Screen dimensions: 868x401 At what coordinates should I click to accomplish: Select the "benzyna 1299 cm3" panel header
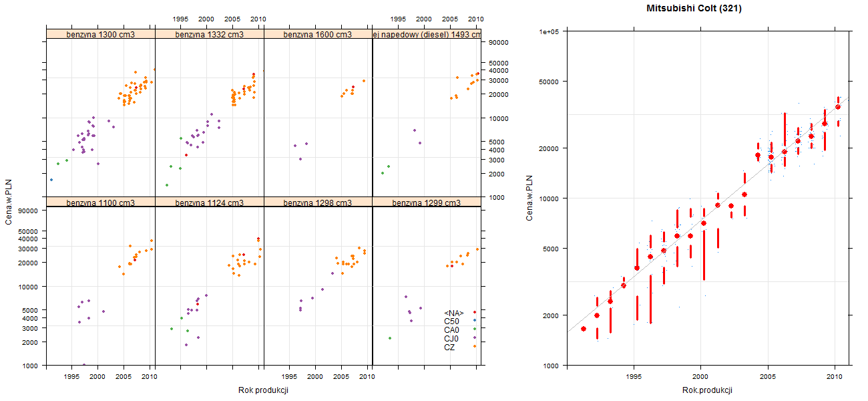pyautogui.click(x=427, y=203)
